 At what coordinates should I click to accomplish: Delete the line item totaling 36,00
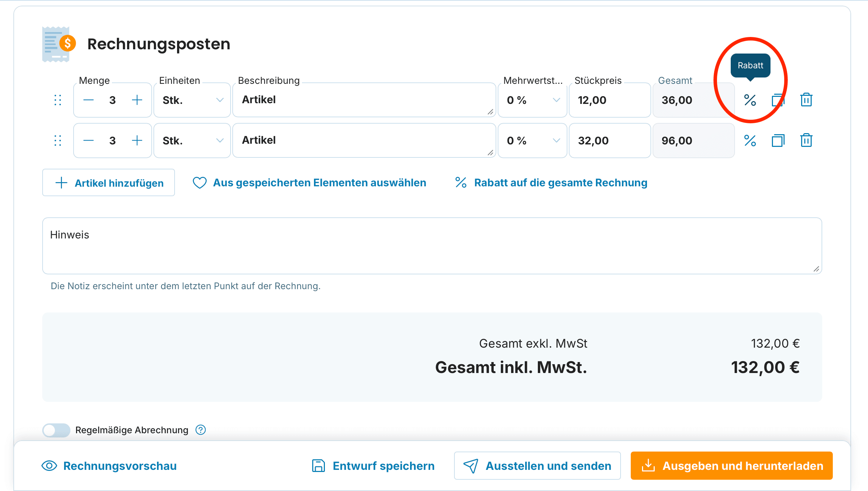click(806, 100)
